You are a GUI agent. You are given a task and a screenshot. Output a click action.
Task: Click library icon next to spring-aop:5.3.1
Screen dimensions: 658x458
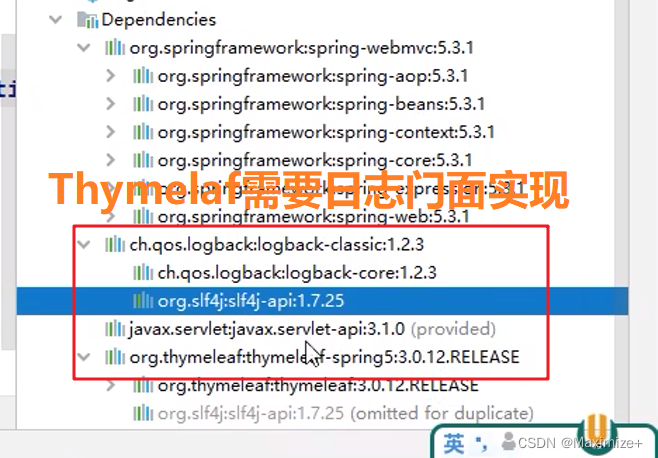pyautogui.click(x=143, y=76)
